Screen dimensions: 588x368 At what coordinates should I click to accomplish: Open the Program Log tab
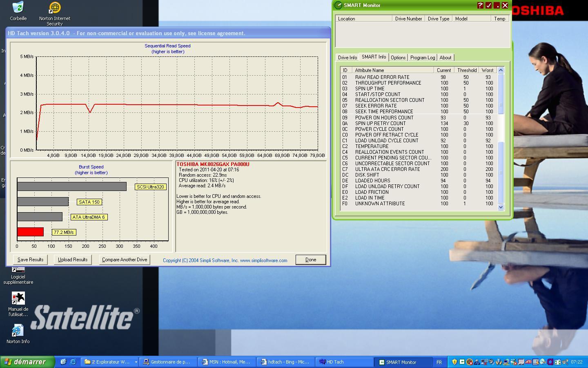(x=423, y=58)
